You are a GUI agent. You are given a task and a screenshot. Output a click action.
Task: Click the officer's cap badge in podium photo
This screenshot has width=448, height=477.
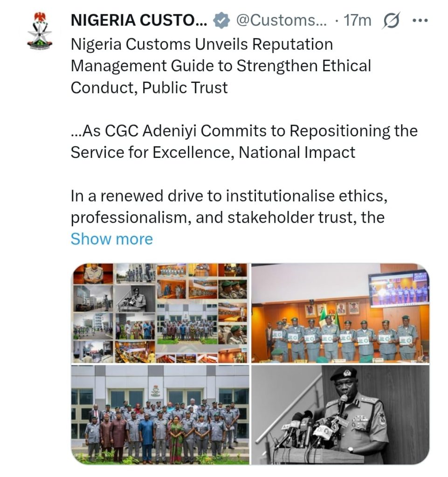coord(347,373)
